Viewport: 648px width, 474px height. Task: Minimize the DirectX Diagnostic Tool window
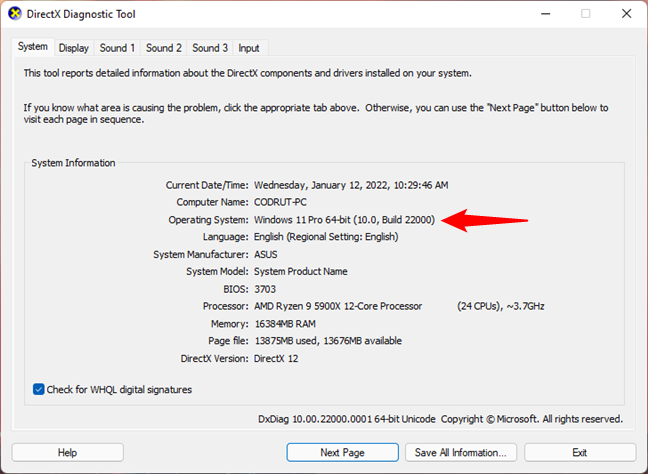[x=546, y=14]
